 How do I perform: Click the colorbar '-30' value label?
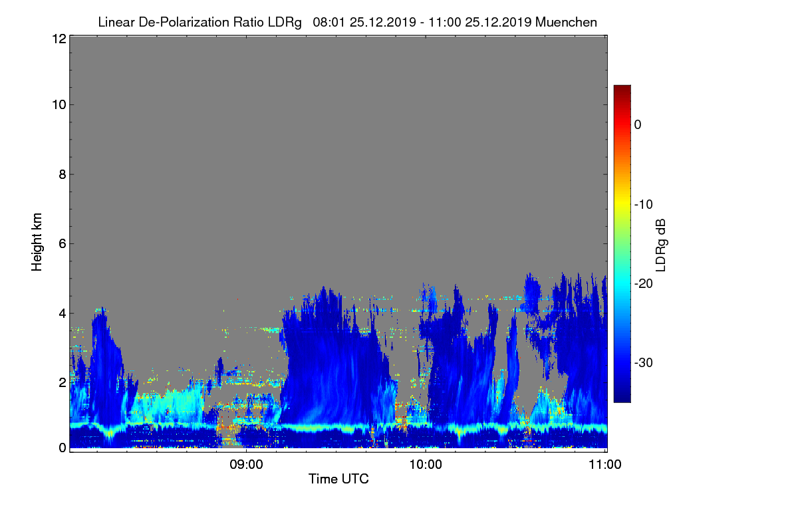644,363
